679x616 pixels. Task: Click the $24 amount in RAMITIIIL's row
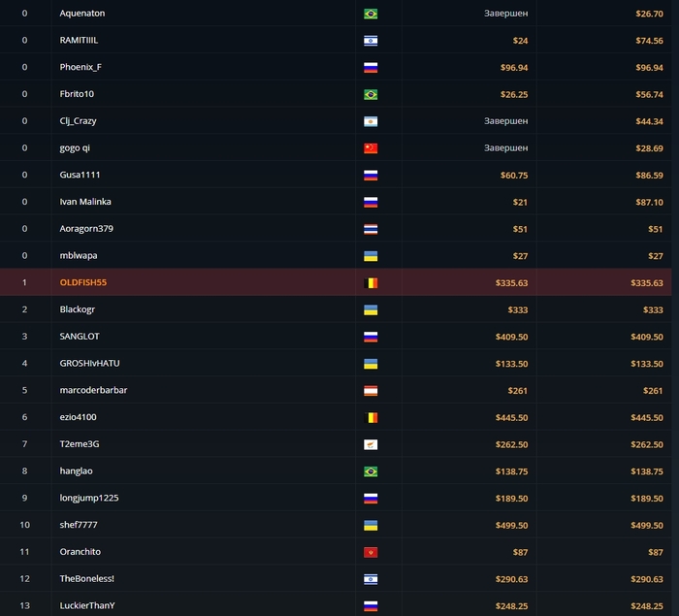point(520,41)
